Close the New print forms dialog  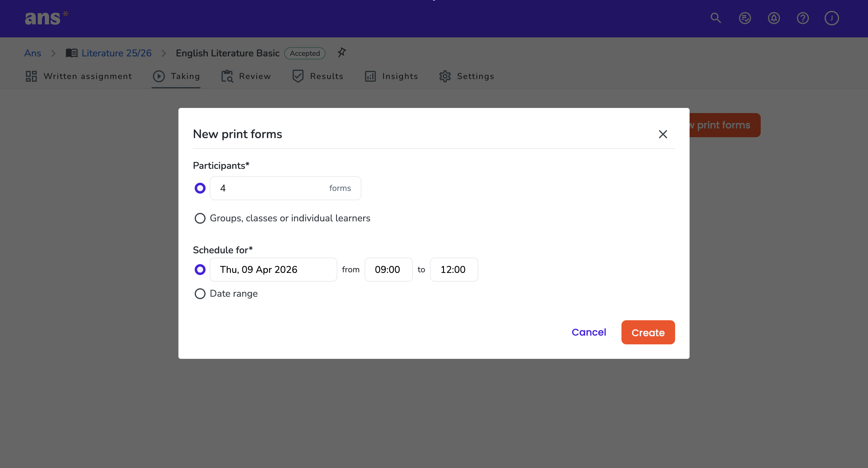coord(663,134)
